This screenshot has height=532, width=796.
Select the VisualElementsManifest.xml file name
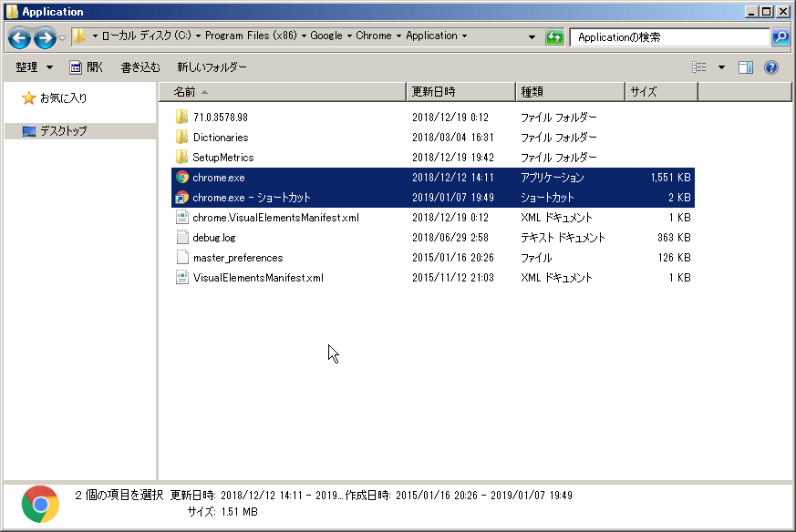[258, 278]
